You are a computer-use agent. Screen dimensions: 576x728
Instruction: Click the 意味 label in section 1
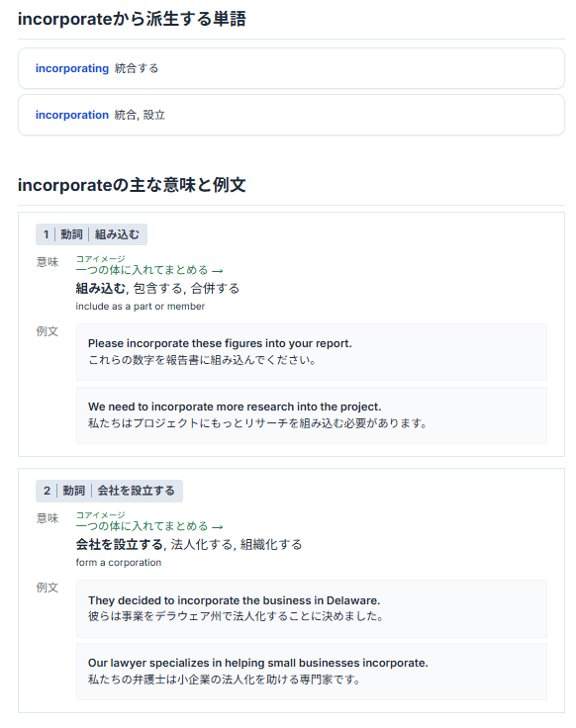tap(48, 262)
